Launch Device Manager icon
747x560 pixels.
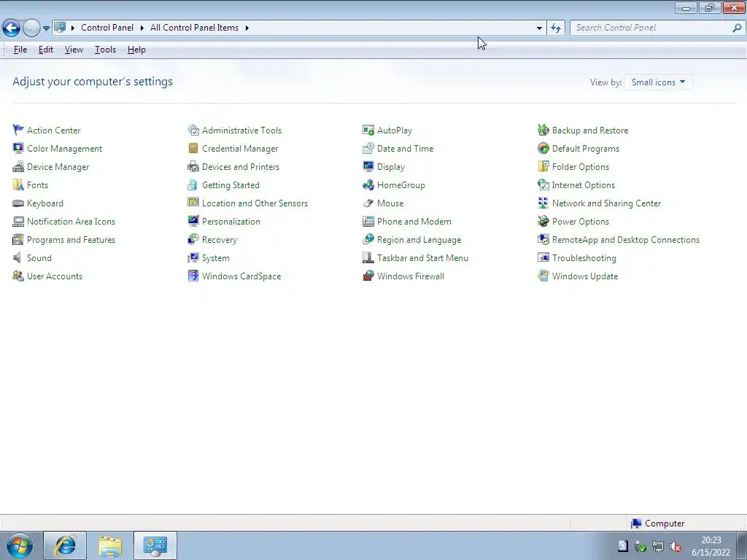tap(18, 167)
